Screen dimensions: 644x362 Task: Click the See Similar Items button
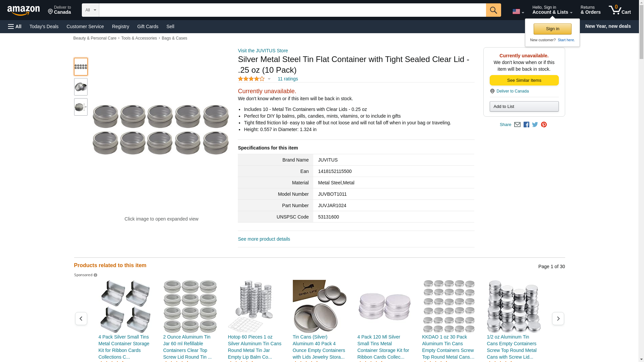click(524, 80)
